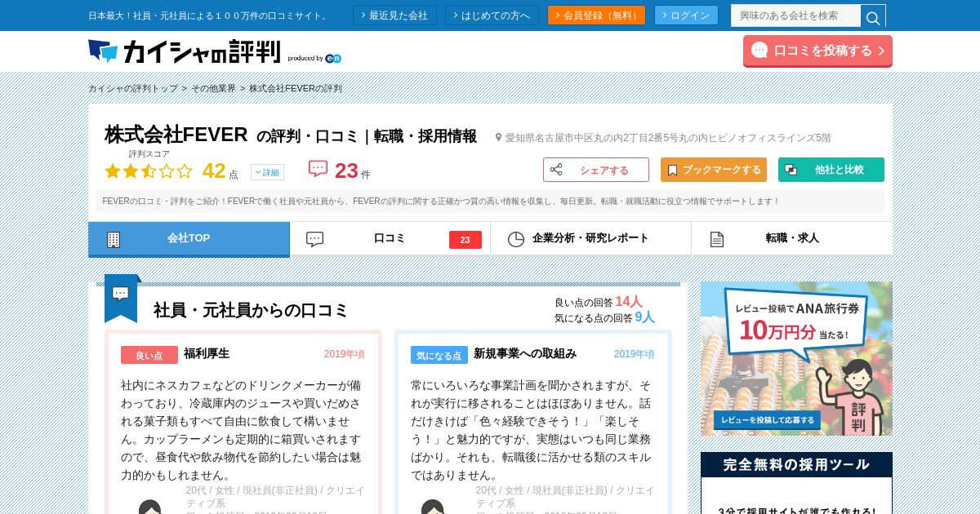Click the シェアする button
Image resolution: width=980 pixels, height=514 pixels.
pyautogui.click(x=596, y=170)
